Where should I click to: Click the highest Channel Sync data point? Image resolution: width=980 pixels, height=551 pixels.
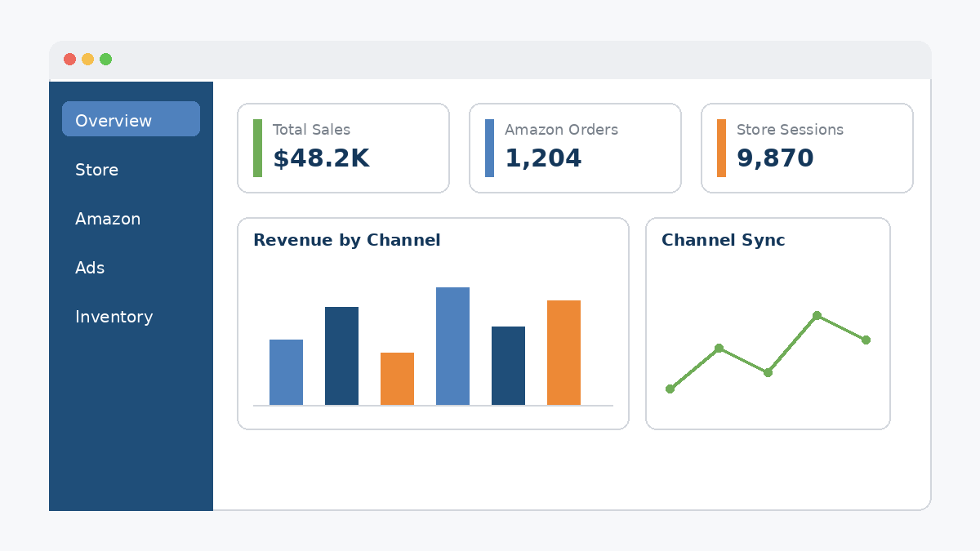pyautogui.click(x=817, y=315)
